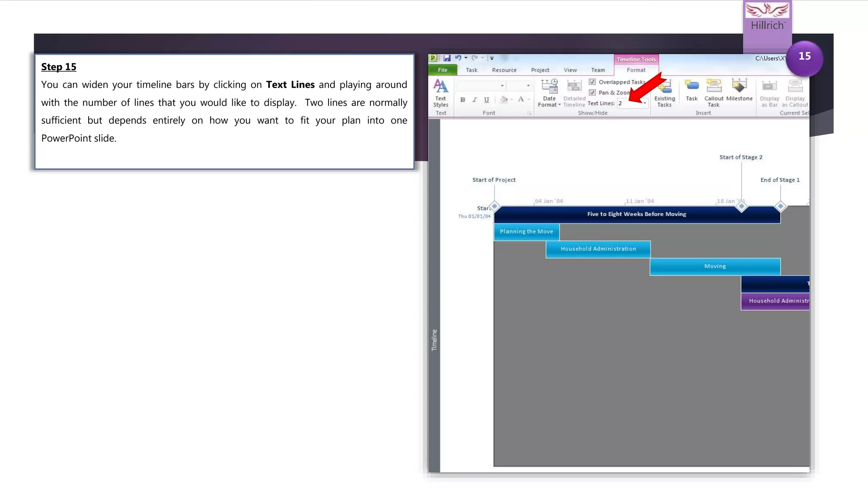Switch to the View ribbon tab

point(570,70)
